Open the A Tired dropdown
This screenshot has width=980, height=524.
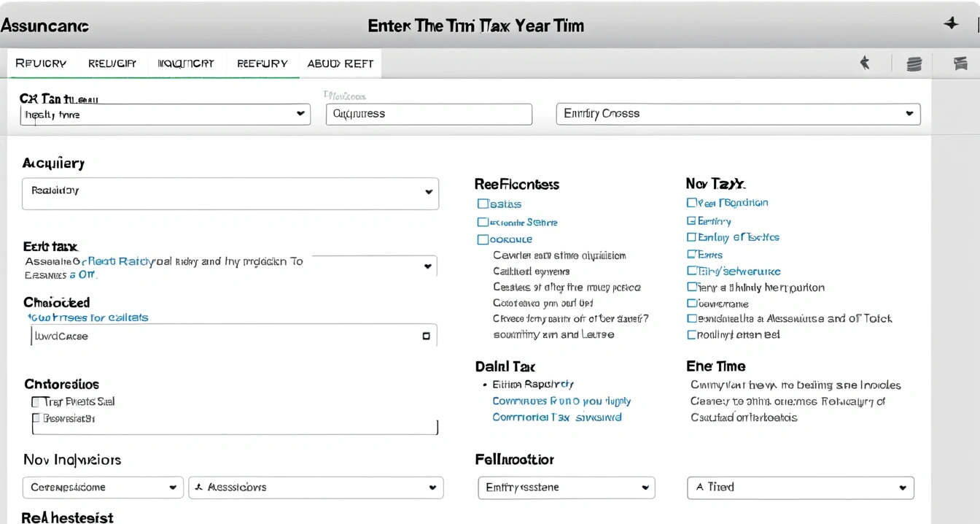(800, 488)
